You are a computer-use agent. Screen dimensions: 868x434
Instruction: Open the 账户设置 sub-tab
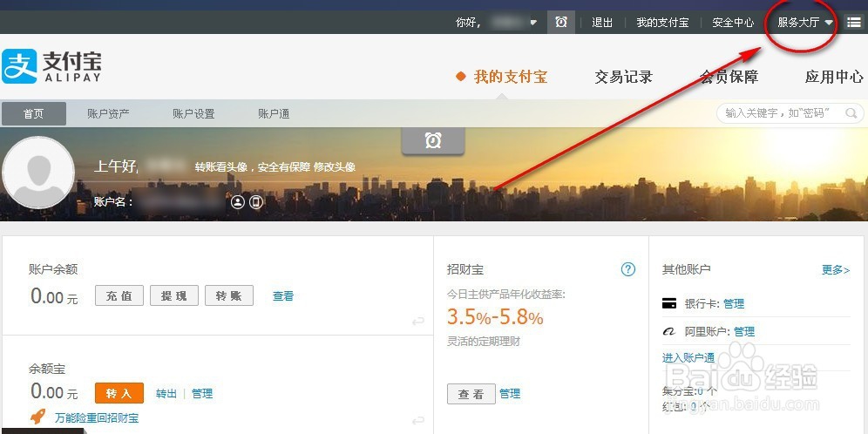click(193, 114)
